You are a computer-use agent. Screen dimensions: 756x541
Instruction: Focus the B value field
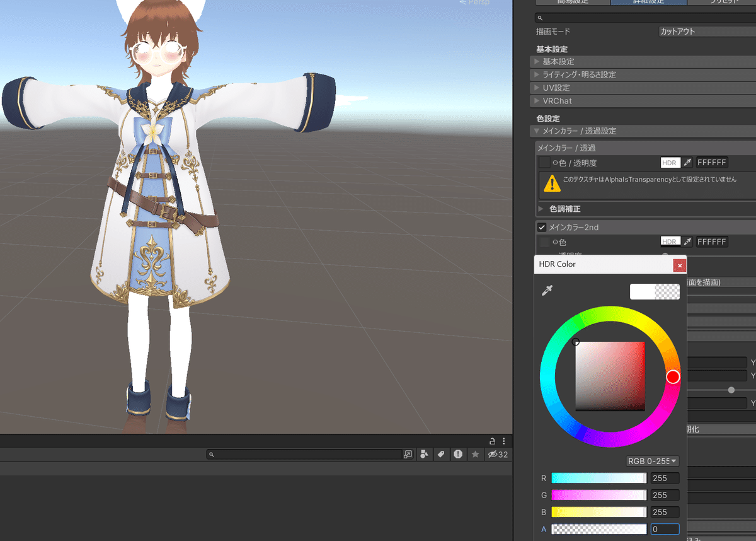pos(665,512)
